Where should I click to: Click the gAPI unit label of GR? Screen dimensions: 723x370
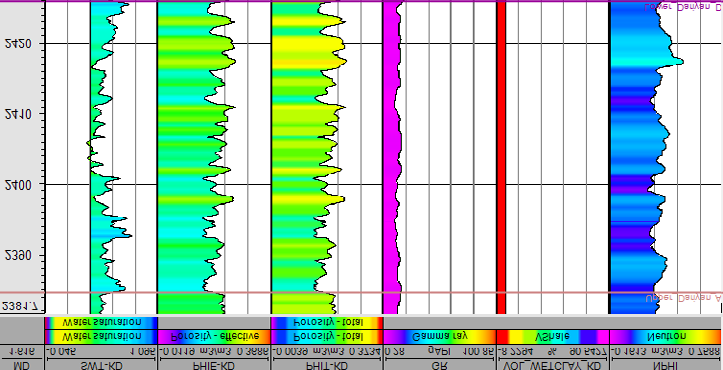click(x=438, y=352)
